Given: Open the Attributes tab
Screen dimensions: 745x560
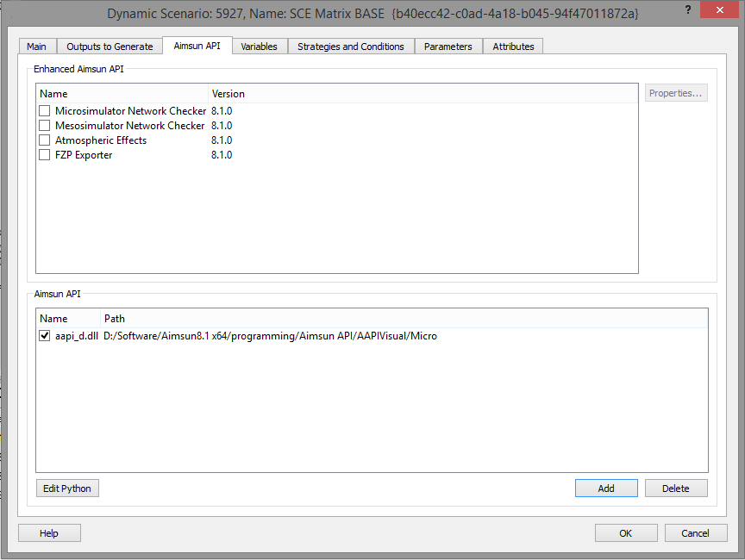Looking at the screenshot, I should tap(513, 46).
